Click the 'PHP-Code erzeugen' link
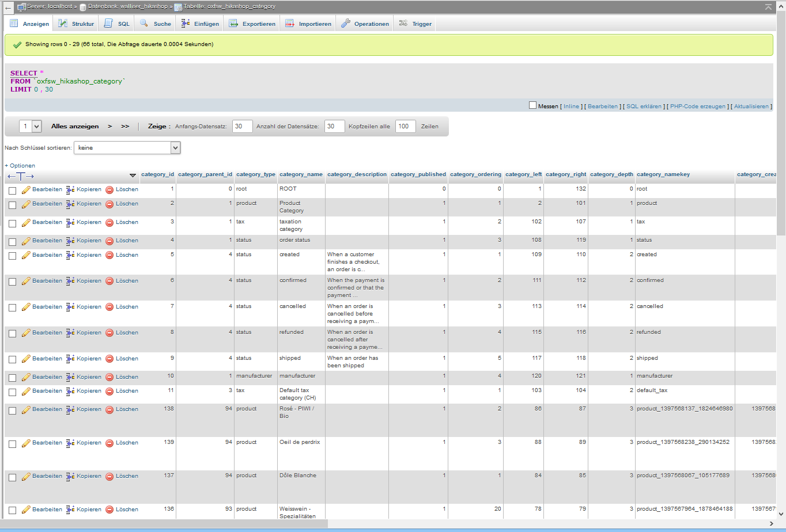 [698, 107]
